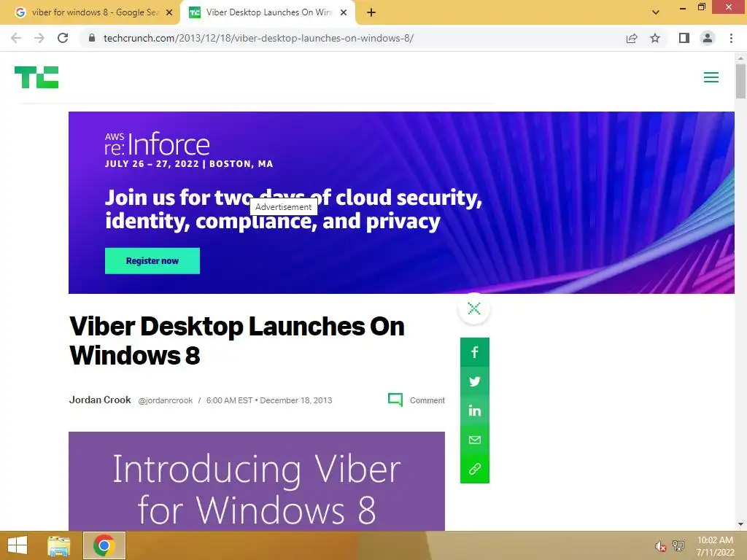
Task: Select the Viber Desktop Launches tab
Action: coord(268,13)
